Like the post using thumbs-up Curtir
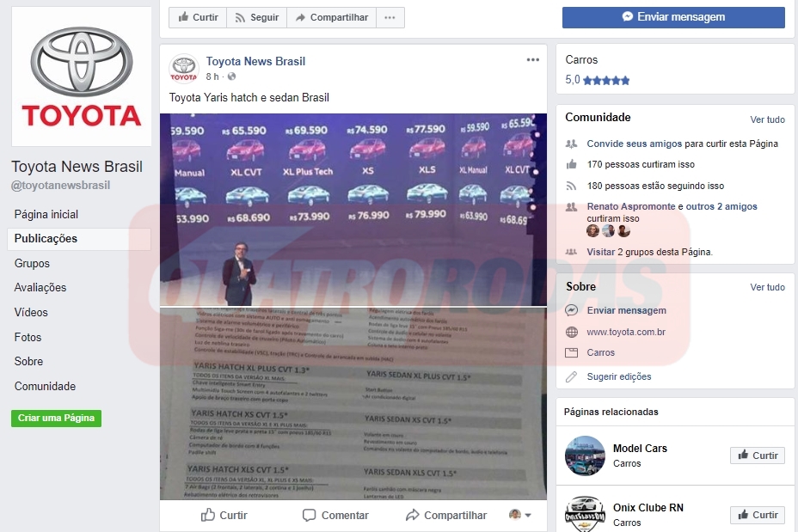Viewport: 798px width, 532px height. point(224,515)
